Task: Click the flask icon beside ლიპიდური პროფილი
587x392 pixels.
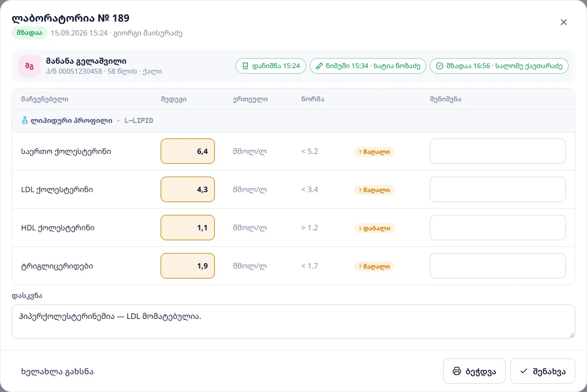Action: pos(25,121)
